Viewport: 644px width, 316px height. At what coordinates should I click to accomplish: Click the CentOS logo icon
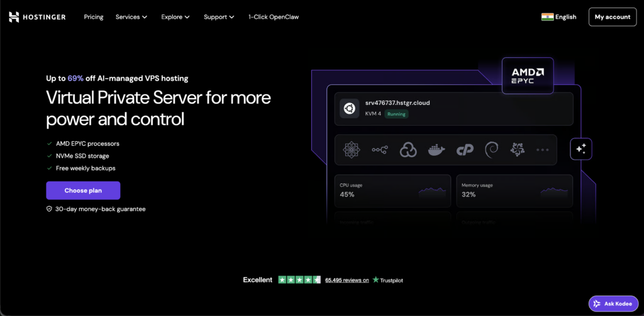click(x=352, y=150)
